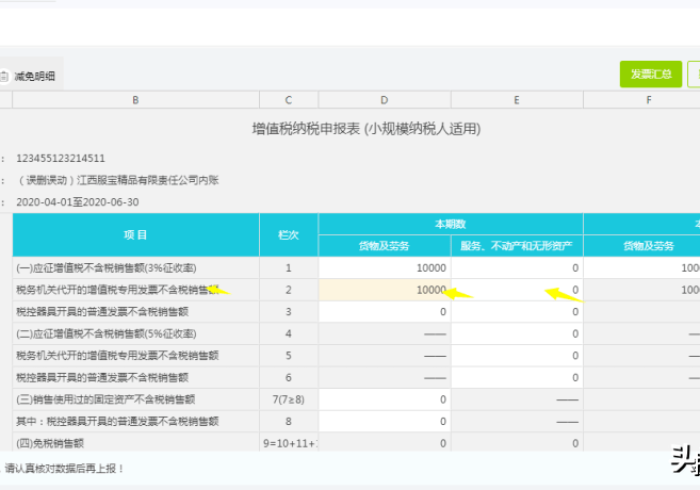
Task: Click 栏次 cell number 5
Action: click(288, 356)
